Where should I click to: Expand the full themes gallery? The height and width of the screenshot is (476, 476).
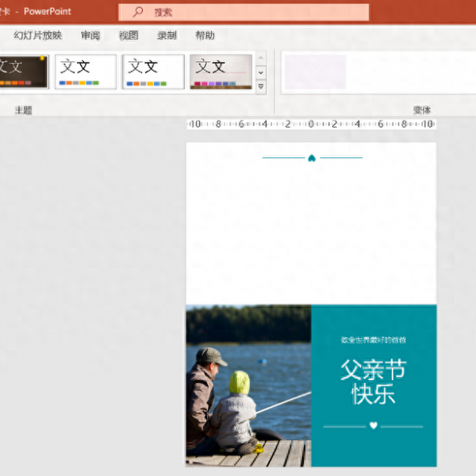click(x=261, y=86)
